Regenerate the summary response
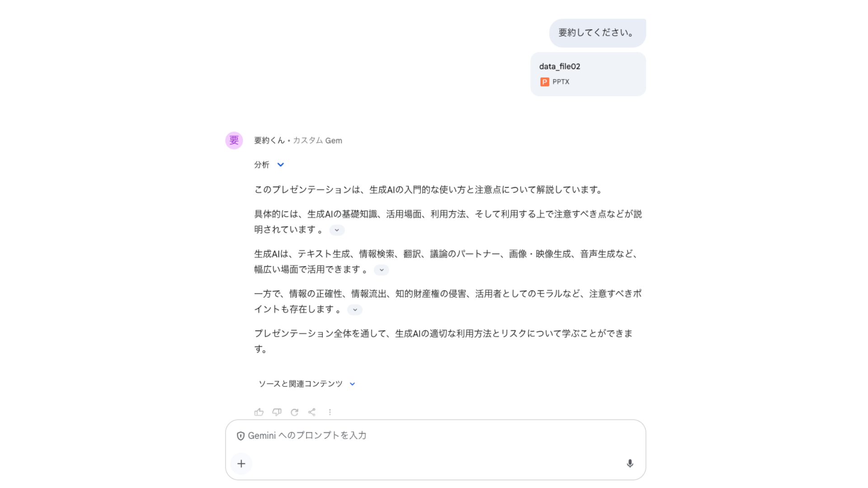Screen dimensions: 868x488 295,412
